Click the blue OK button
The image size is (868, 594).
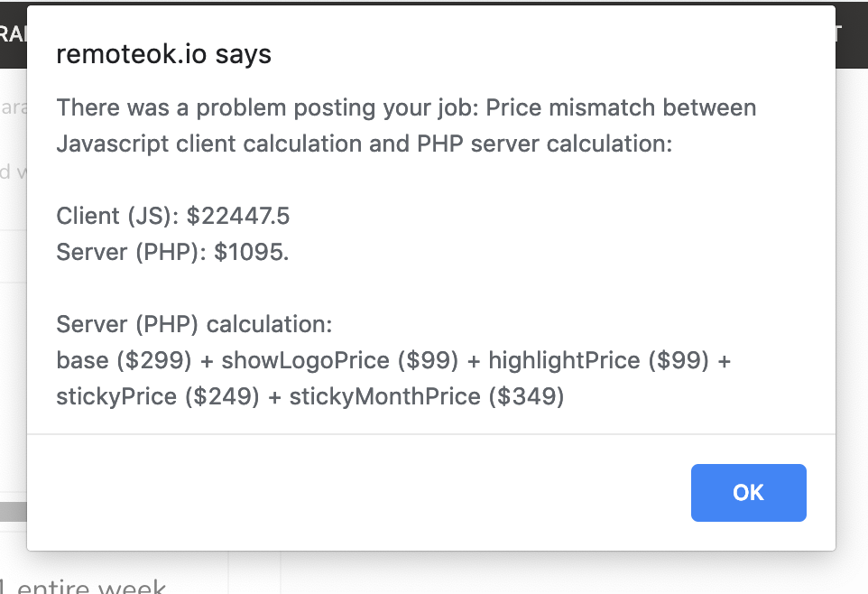[748, 493]
